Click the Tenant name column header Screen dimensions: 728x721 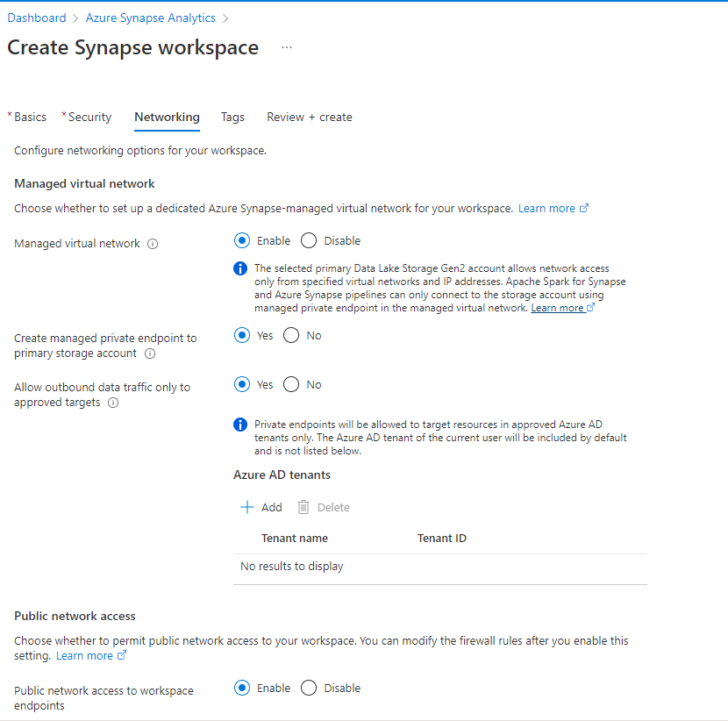coord(295,538)
